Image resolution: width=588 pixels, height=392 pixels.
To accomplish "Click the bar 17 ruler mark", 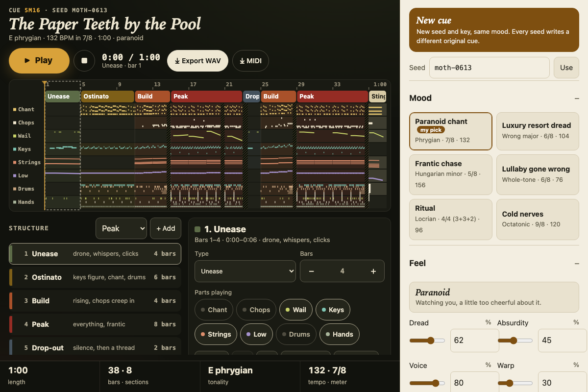I will [193, 84].
